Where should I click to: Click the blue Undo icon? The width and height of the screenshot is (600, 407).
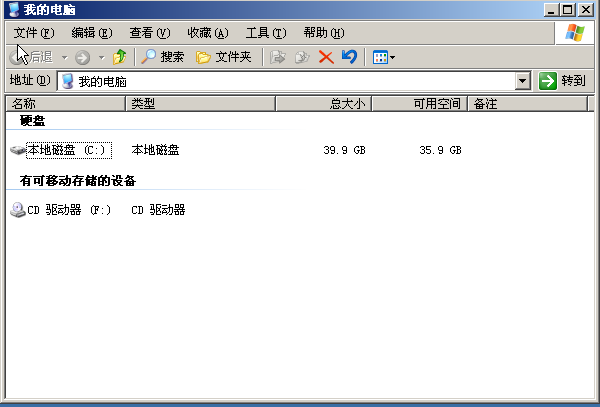(x=349, y=57)
